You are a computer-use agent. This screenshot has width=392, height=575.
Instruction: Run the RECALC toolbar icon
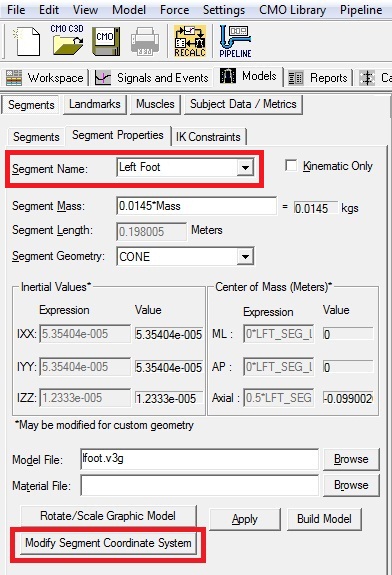point(190,41)
